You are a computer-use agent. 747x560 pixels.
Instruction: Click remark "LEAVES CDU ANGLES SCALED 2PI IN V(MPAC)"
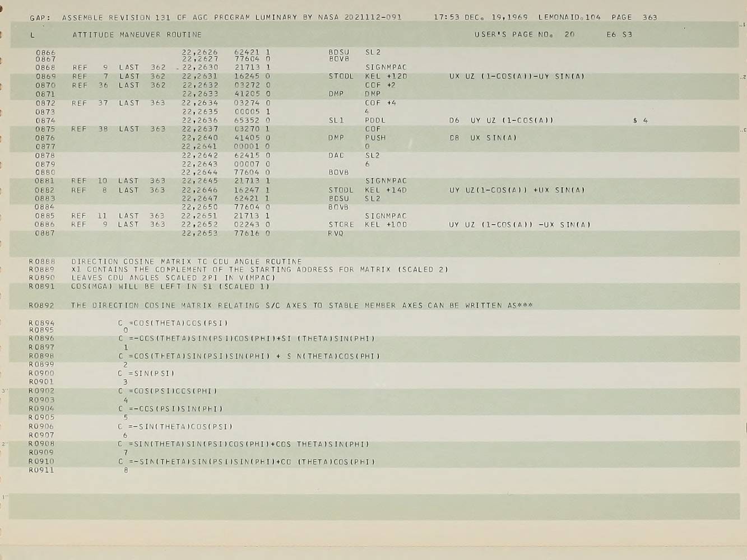pos(173,278)
